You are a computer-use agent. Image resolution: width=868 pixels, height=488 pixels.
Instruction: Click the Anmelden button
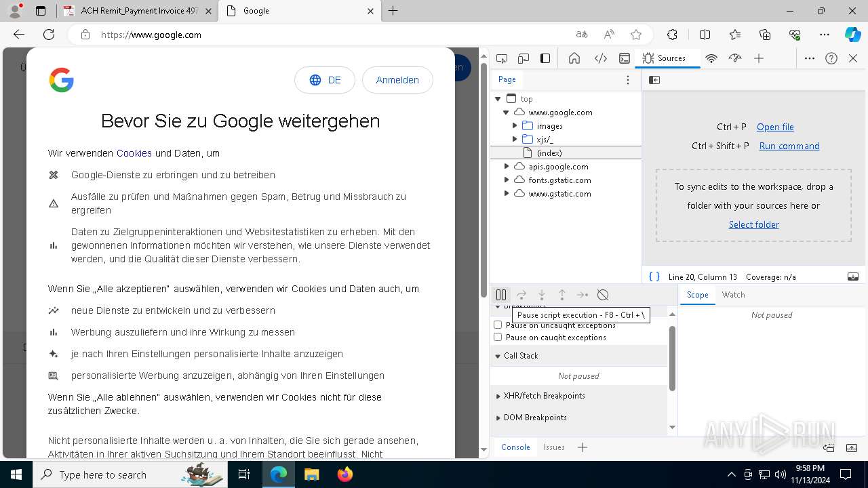tap(397, 80)
